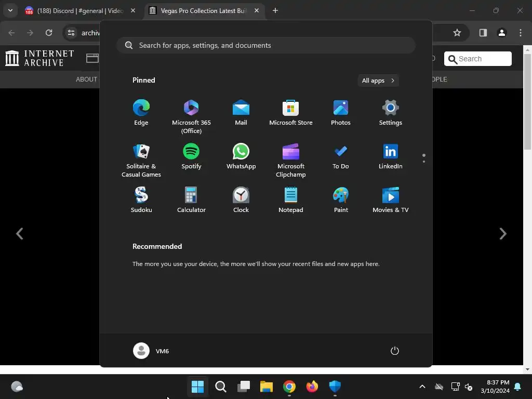
Task: Open Chrome profile menu
Action: (x=501, y=33)
